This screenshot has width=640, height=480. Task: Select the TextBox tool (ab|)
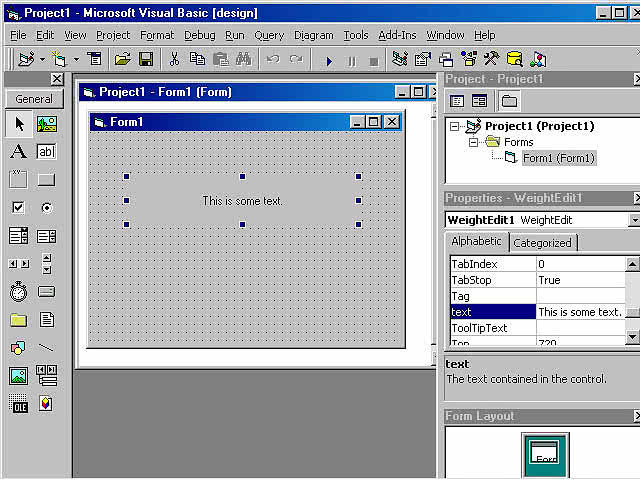(x=47, y=152)
